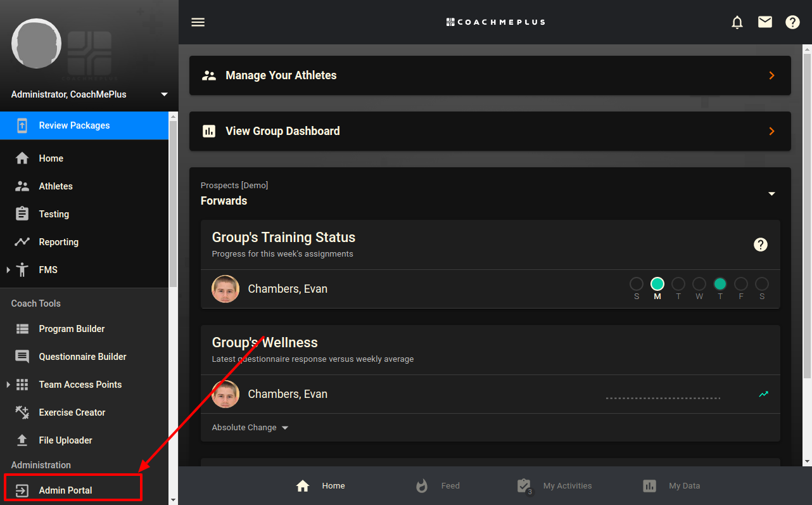Select Tuesday circle in training status
Image resolution: width=812 pixels, height=505 pixels.
[x=678, y=284]
